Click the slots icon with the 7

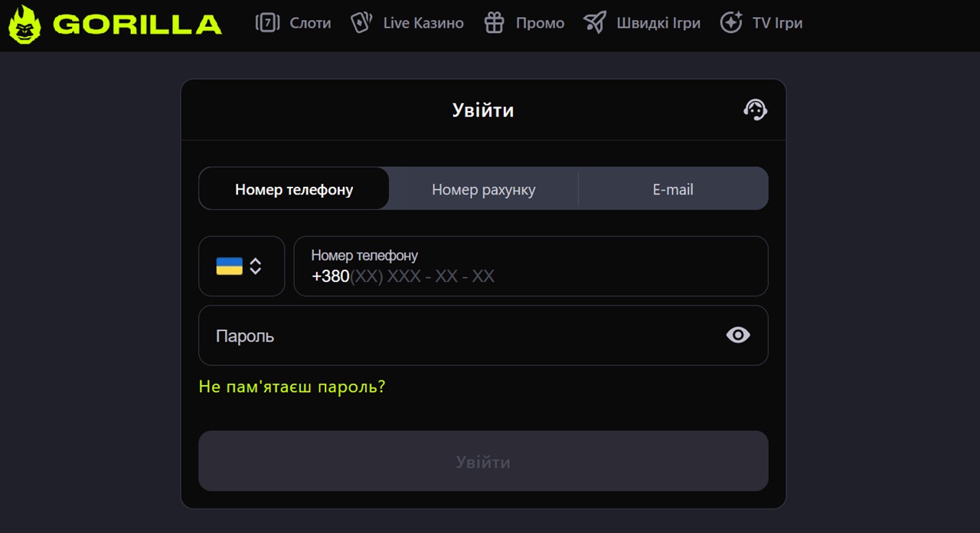pos(267,23)
